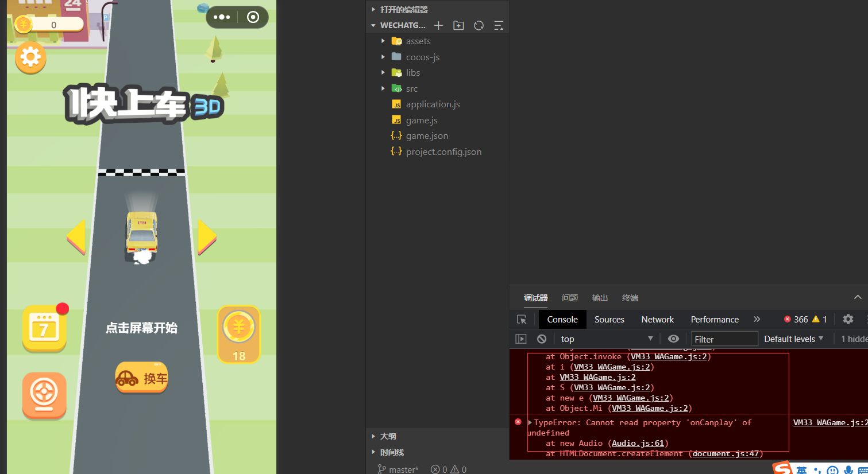The image size is (868, 474).
Task: Select the Console tab
Action: [562, 320]
